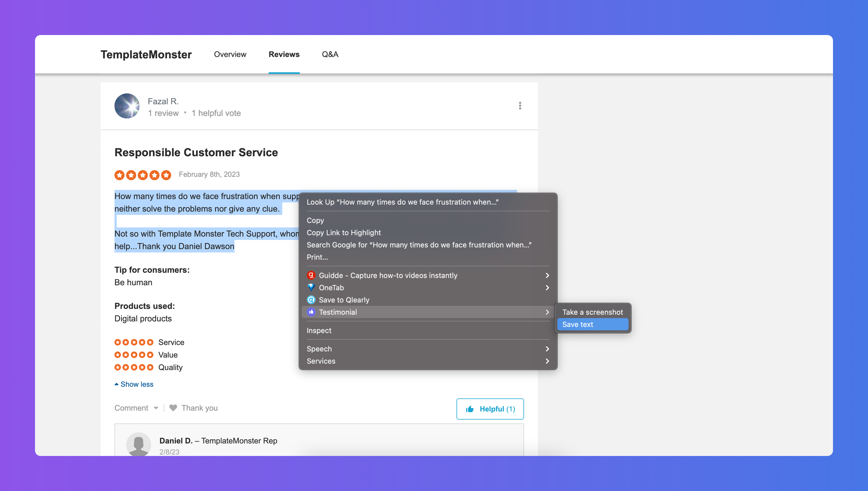Click the OneTab diamond icon
This screenshot has width=868, height=491.
(311, 287)
